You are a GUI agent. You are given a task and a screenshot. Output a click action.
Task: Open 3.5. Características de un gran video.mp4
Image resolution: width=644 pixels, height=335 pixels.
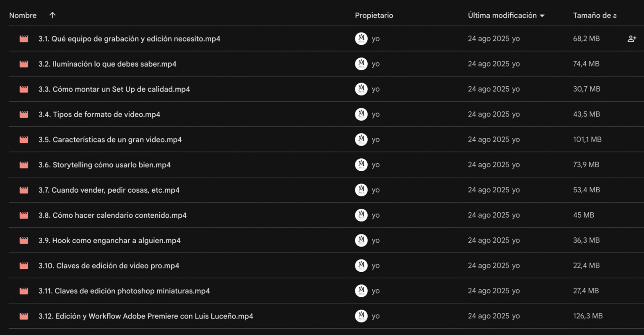click(x=110, y=140)
